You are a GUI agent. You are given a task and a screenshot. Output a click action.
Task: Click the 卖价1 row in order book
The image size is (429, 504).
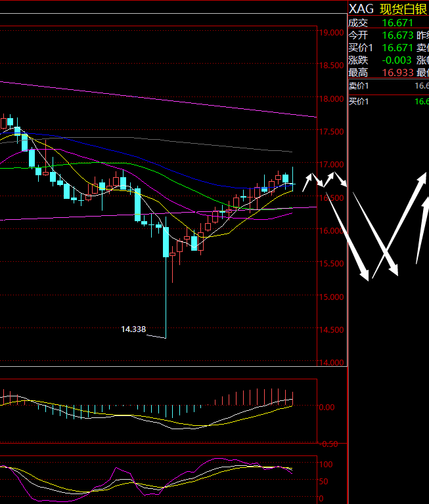[389, 86]
